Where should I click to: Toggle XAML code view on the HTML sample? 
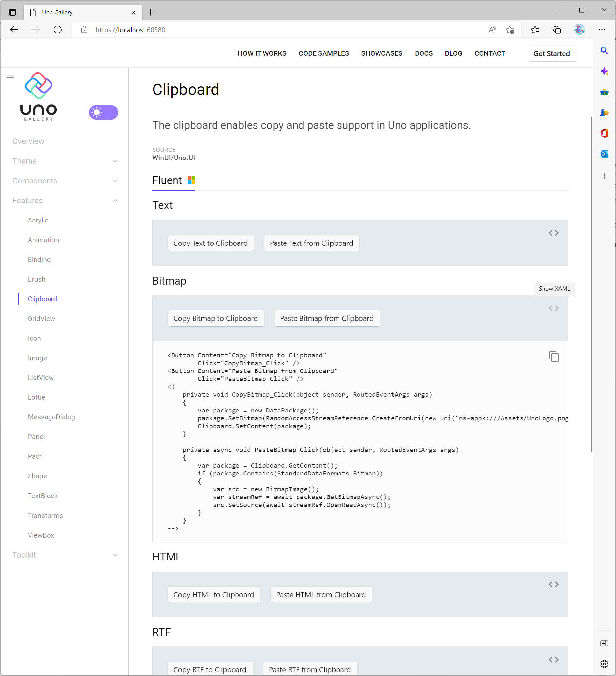pyautogui.click(x=554, y=584)
